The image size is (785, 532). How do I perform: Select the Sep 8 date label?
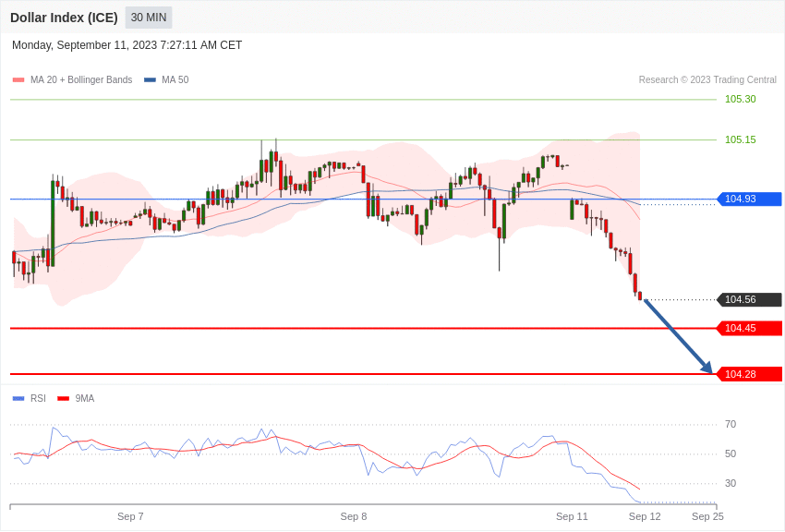[x=354, y=516]
